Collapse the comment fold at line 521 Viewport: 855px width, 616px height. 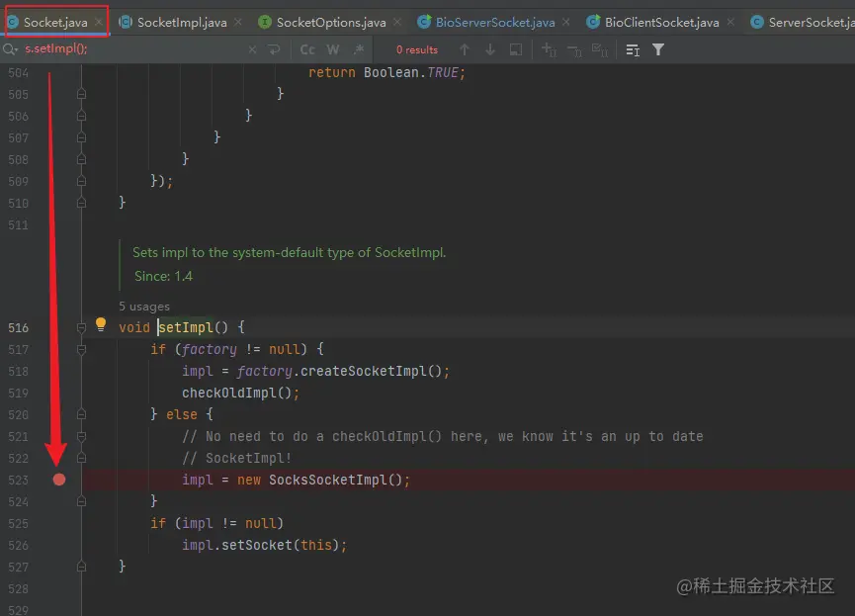(81, 436)
